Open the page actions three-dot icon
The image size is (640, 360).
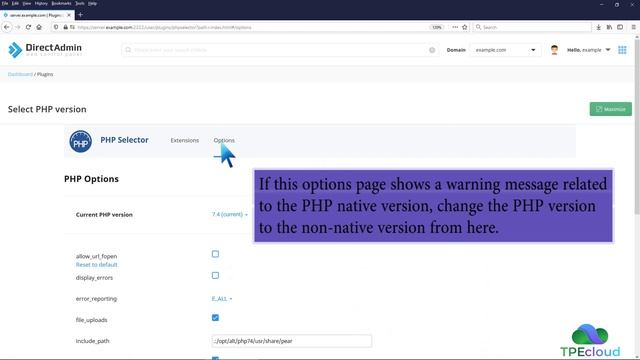click(x=455, y=27)
